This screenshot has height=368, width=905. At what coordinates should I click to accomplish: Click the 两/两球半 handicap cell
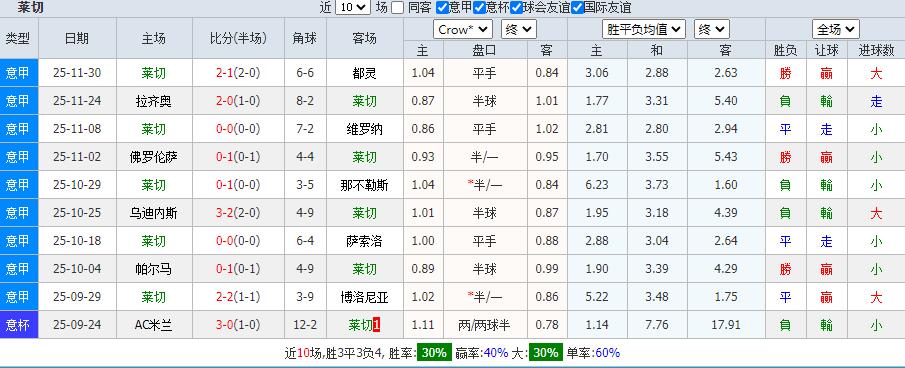[485, 325]
